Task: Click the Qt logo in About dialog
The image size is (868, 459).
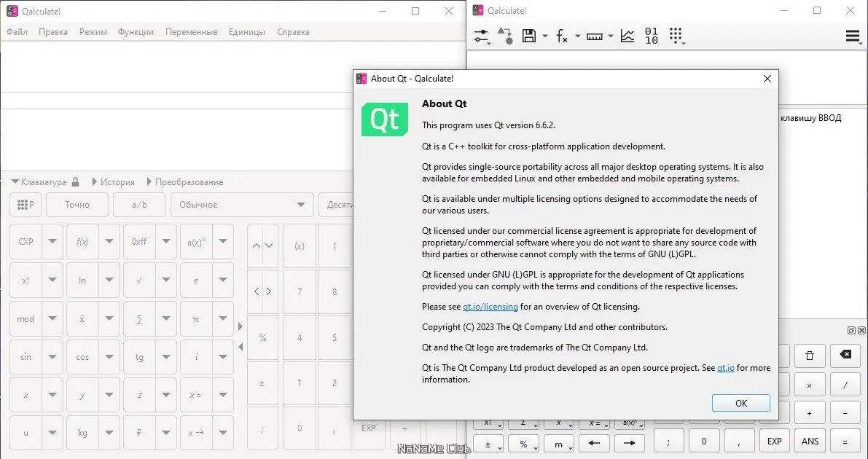Action: 385,119
